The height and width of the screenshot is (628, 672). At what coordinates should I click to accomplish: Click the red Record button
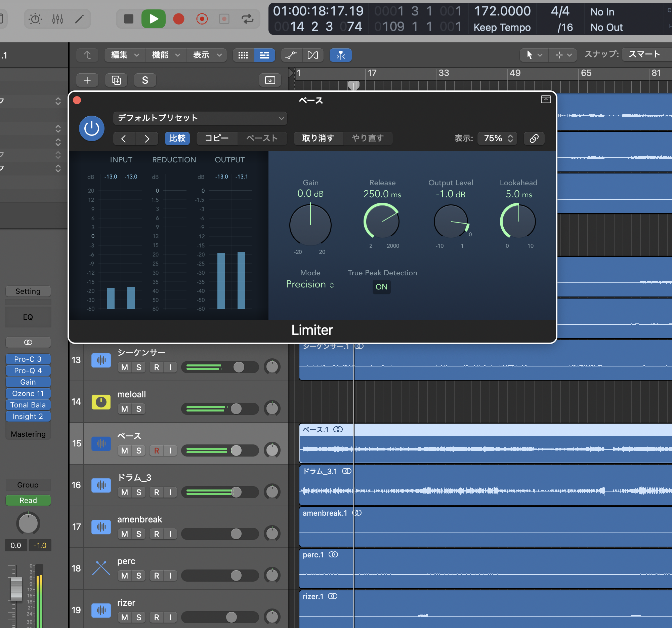point(178,19)
